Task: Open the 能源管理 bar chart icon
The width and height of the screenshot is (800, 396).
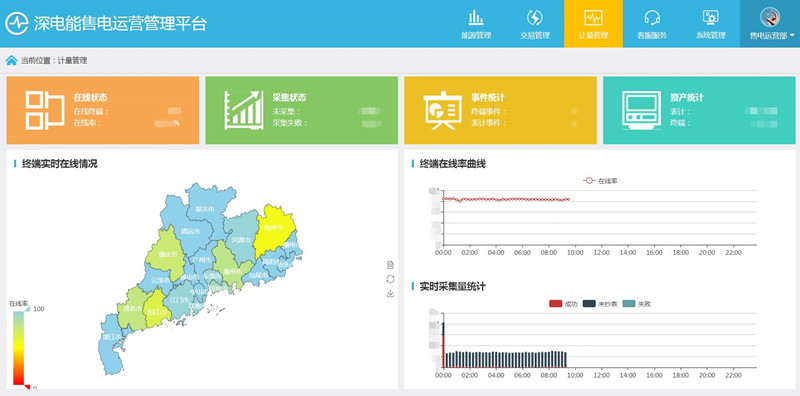Action: (x=476, y=18)
